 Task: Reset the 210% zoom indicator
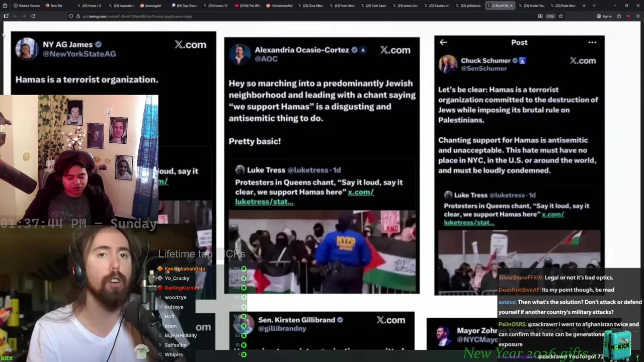point(550,16)
